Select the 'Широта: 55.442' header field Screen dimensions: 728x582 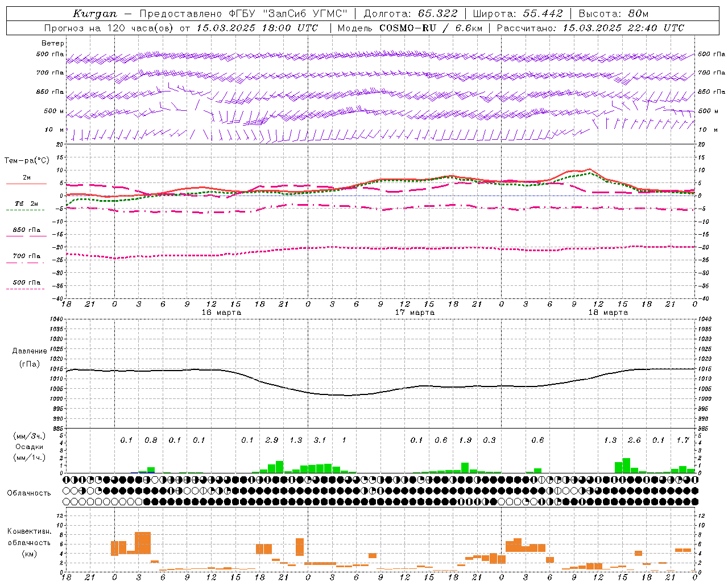tap(518, 14)
